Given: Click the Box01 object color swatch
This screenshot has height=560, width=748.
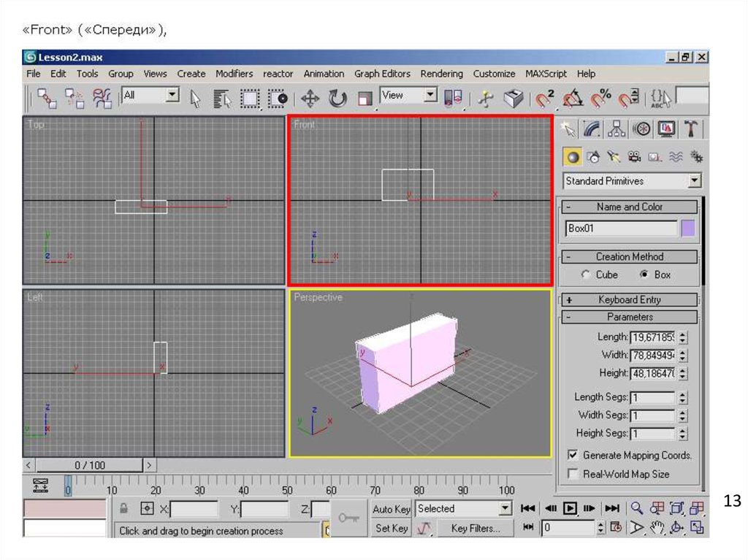Looking at the screenshot, I should [688, 229].
